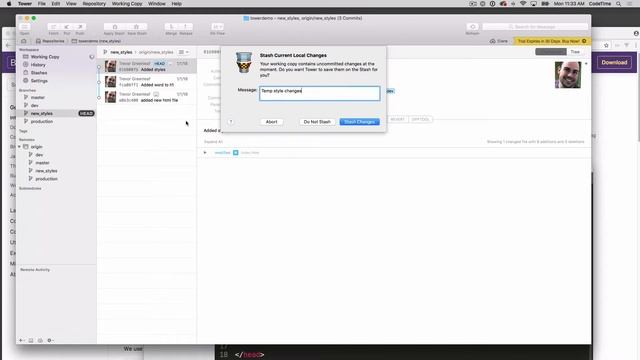Click the gear actions menu at sidebar bottom
Screen dimensions: 640x360
click(50, 340)
